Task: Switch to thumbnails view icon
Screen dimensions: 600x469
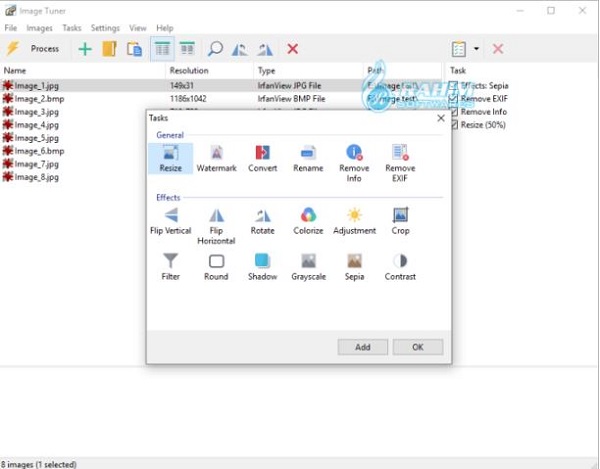Action: 187,49
